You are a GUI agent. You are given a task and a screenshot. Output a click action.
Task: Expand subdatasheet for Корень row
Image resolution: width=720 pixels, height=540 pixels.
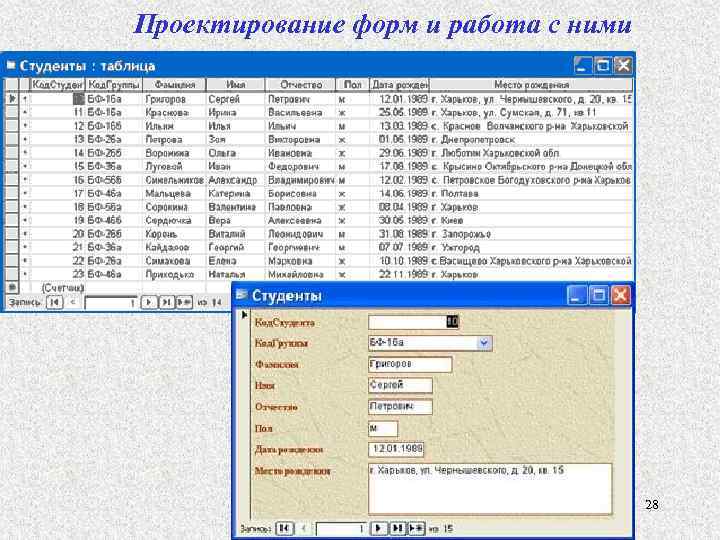click(25, 234)
